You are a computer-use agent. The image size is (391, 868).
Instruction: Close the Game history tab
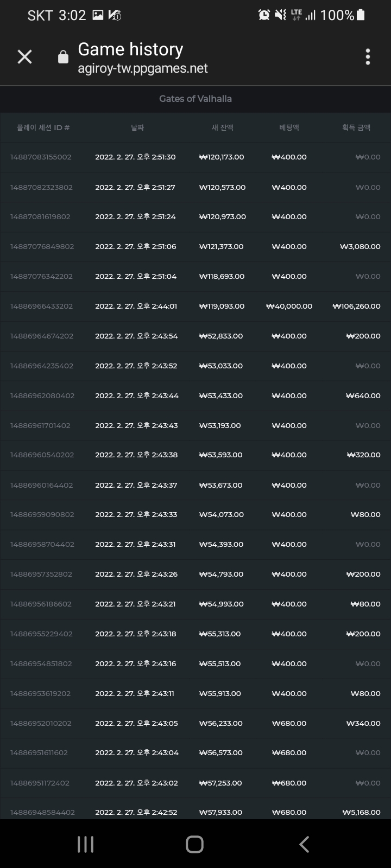[x=24, y=57]
